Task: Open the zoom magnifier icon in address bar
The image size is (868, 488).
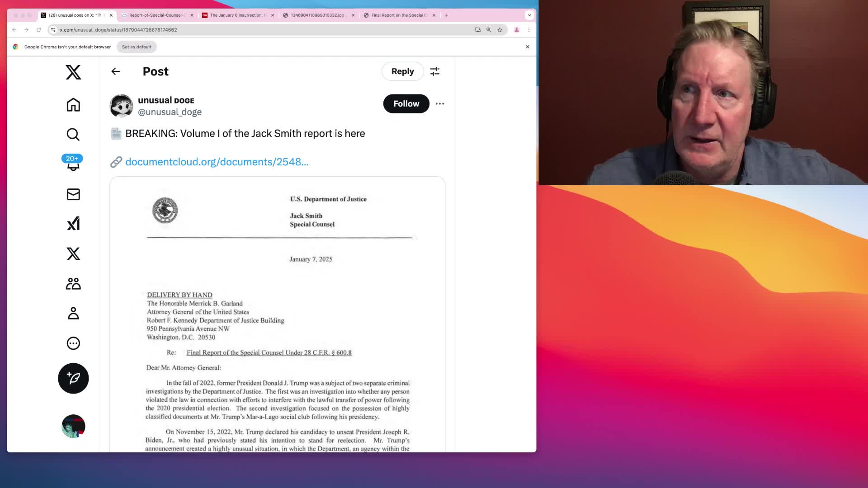Action: [489, 30]
